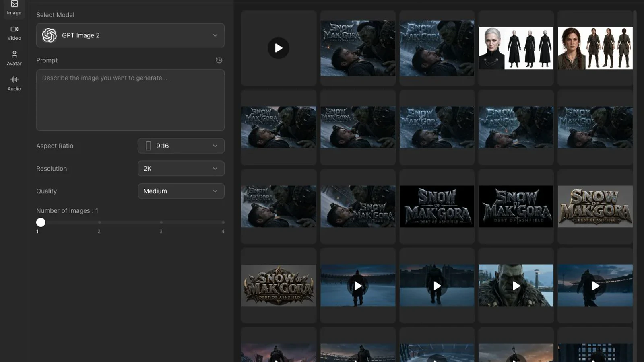Click the "Aspect Ratio" label
The width and height of the screenshot is (644, 362).
(55, 146)
